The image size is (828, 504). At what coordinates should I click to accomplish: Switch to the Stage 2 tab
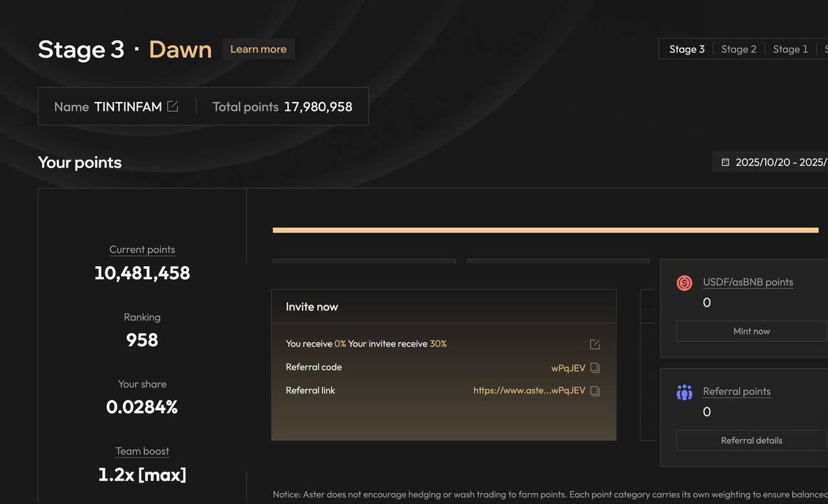739,49
